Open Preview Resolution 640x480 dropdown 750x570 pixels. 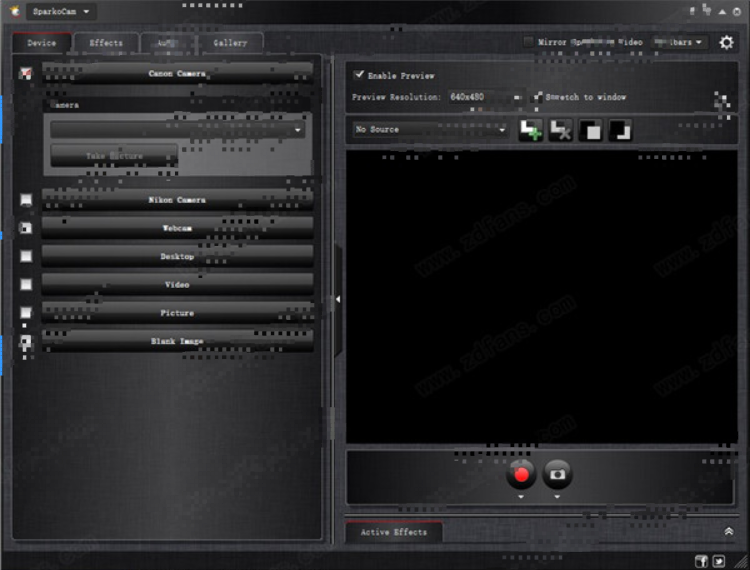pyautogui.click(x=485, y=97)
